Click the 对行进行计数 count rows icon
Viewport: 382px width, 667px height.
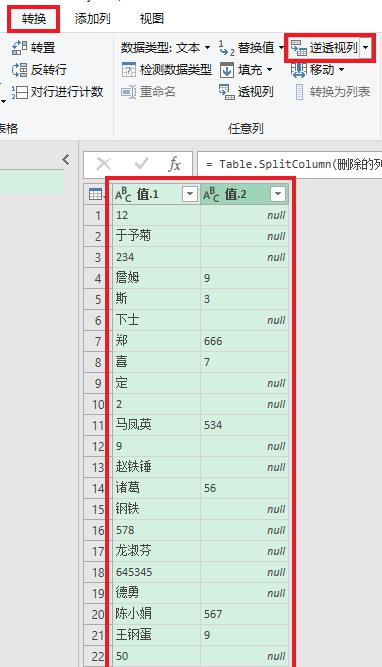(x=19, y=91)
